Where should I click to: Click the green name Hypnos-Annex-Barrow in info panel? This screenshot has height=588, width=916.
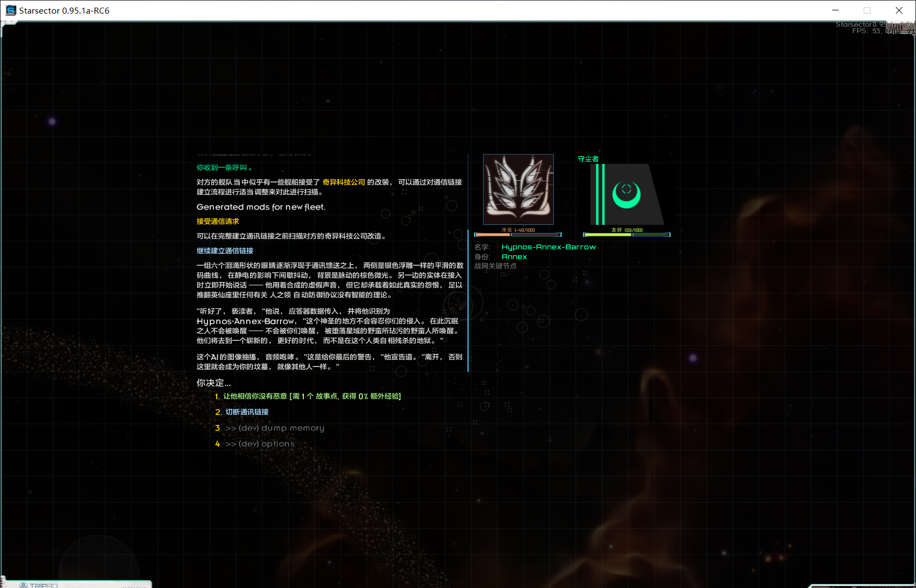pos(548,247)
